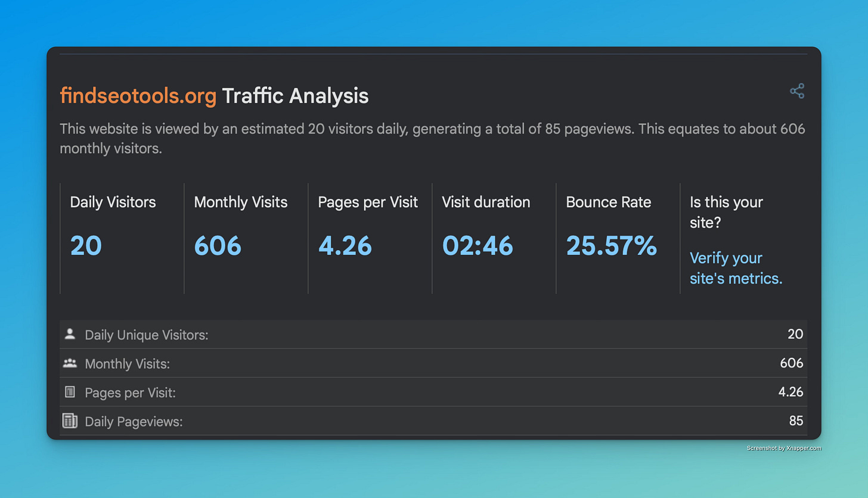The image size is (868, 498).
Task: Click the group icon beside Monthly Visits
Action: [70, 363]
